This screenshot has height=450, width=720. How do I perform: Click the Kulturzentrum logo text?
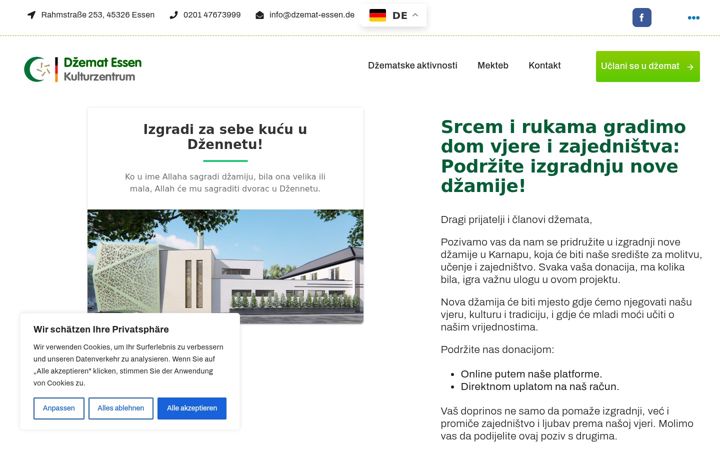[99, 77]
